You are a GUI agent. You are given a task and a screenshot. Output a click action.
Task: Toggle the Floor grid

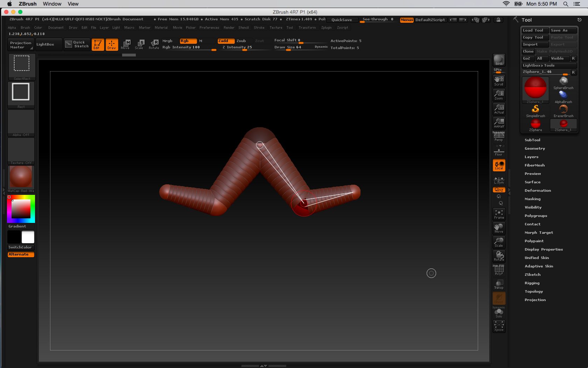pos(499,151)
